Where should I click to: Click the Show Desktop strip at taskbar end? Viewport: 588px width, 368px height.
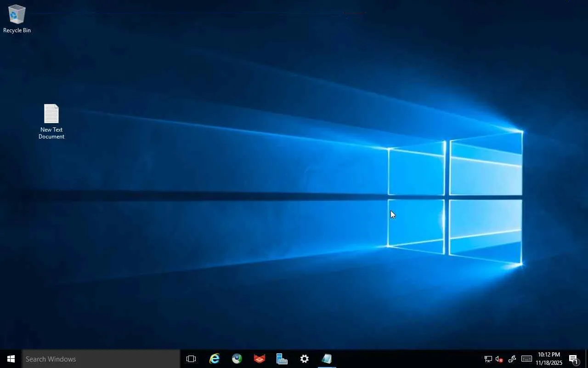point(587,359)
